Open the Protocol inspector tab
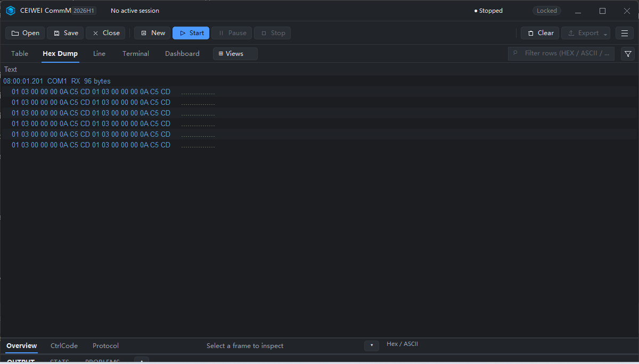The image size is (639, 364). (105, 346)
